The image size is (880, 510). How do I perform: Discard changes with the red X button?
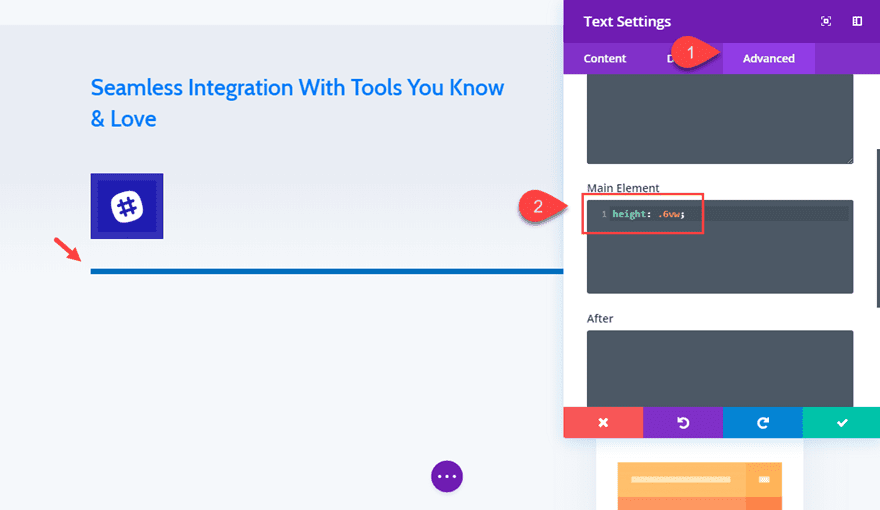tap(603, 422)
